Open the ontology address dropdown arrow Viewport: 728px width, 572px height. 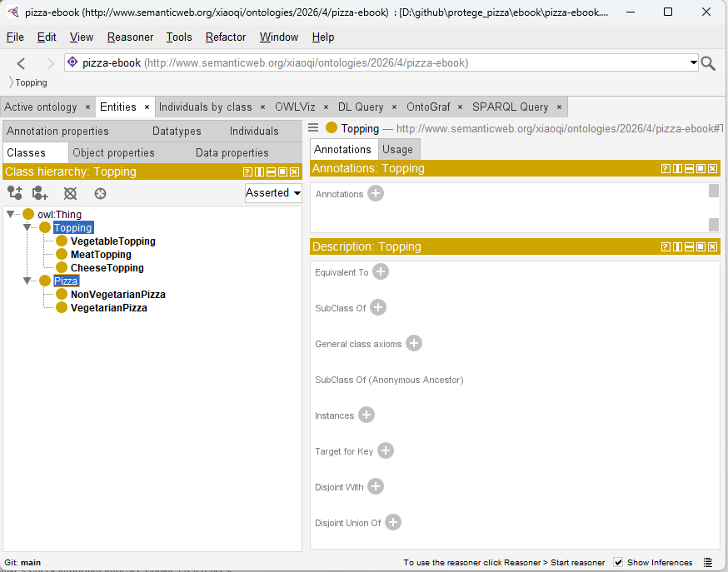tap(693, 62)
